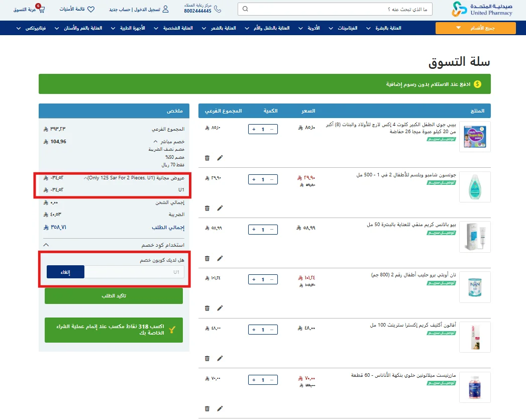526x420 pixels.
Task: Decrease quantity of Johnson's shampoo
Action: (272, 179)
